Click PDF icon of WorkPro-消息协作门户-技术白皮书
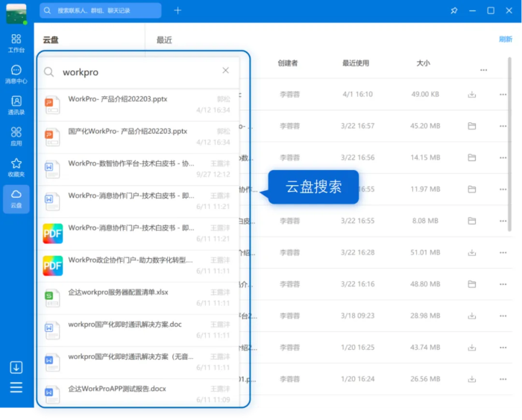522x420 pixels. 53,233
